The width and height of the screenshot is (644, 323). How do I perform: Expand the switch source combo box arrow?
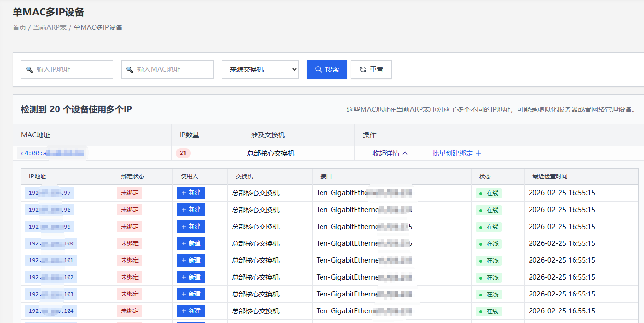pyautogui.click(x=295, y=69)
